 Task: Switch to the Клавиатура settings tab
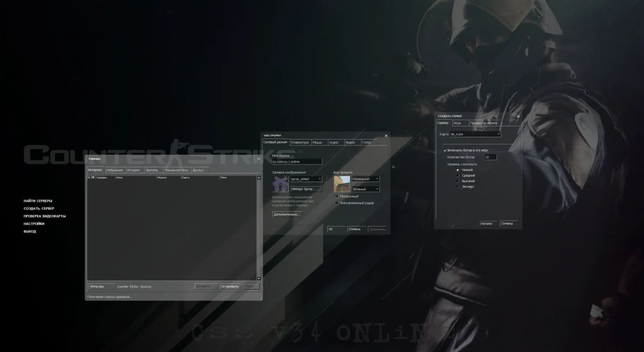pos(300,142)
